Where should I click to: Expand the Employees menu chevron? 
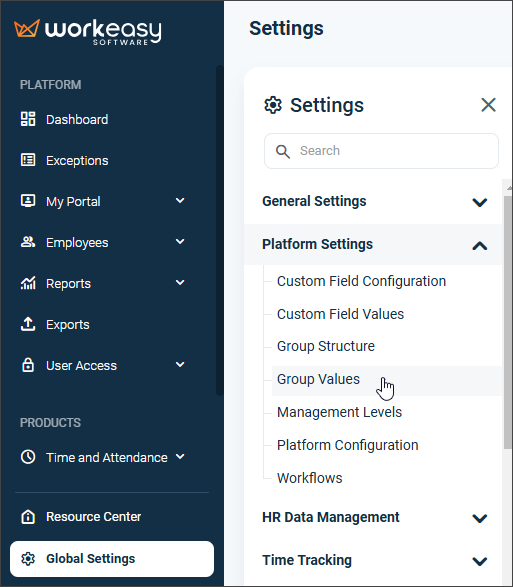pos(180,241)
